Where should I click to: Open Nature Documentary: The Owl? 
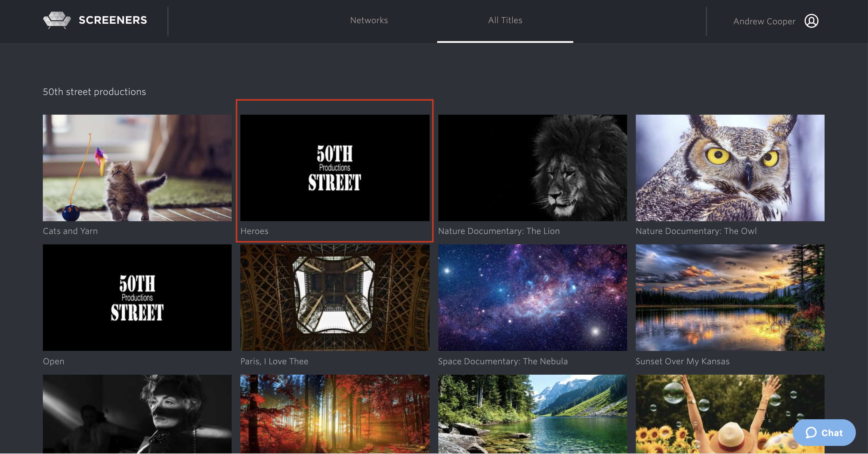pyautogui.click(x=730, y=168)
